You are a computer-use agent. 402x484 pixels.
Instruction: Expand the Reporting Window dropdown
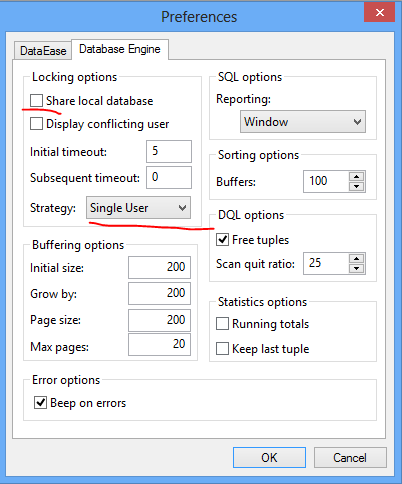pos(303,122)
